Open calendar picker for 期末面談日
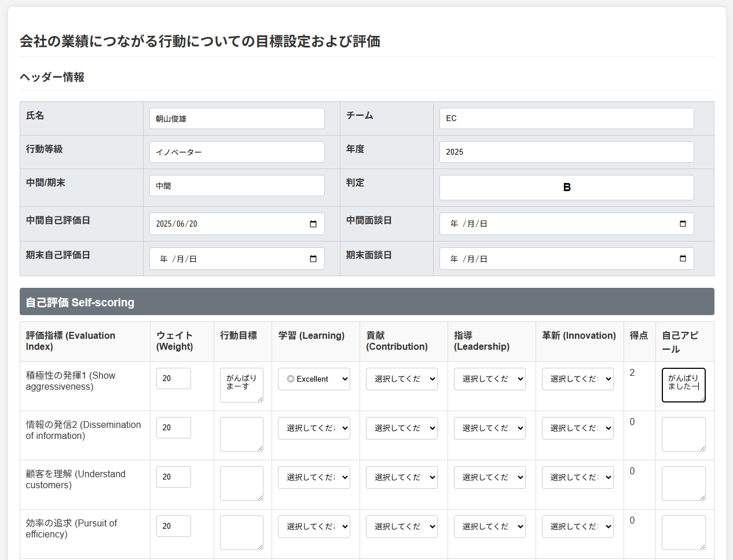The height and width of the screenshot is (560, 733). (x=683, y=259)
